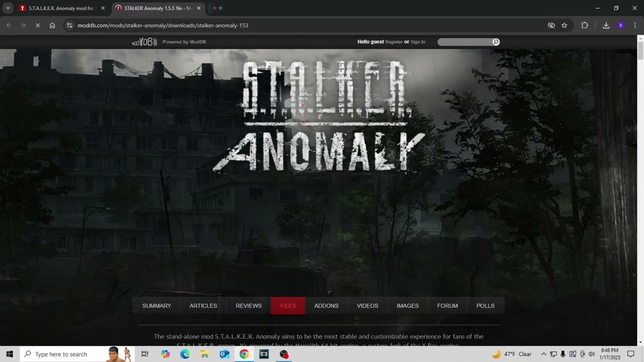The height and width of the screenshot is (362, 644).
Task: Open the VIDEOS section
Action: pos(368,306)
